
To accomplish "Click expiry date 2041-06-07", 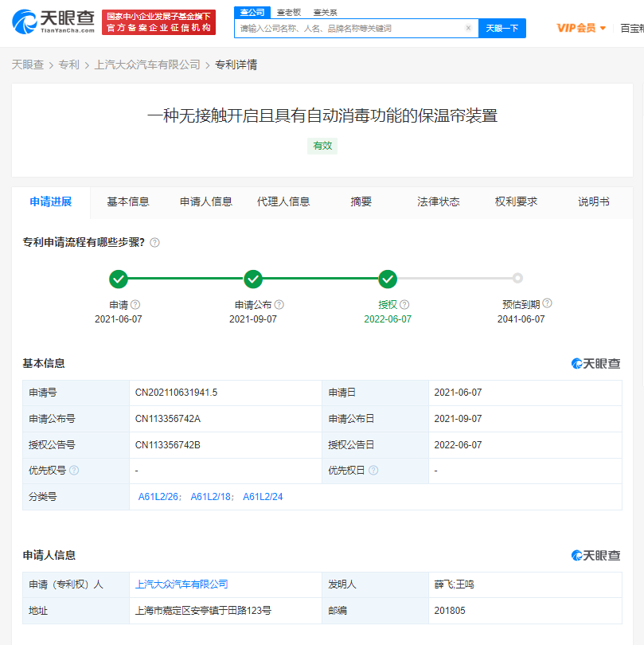I will coord(521,319).
